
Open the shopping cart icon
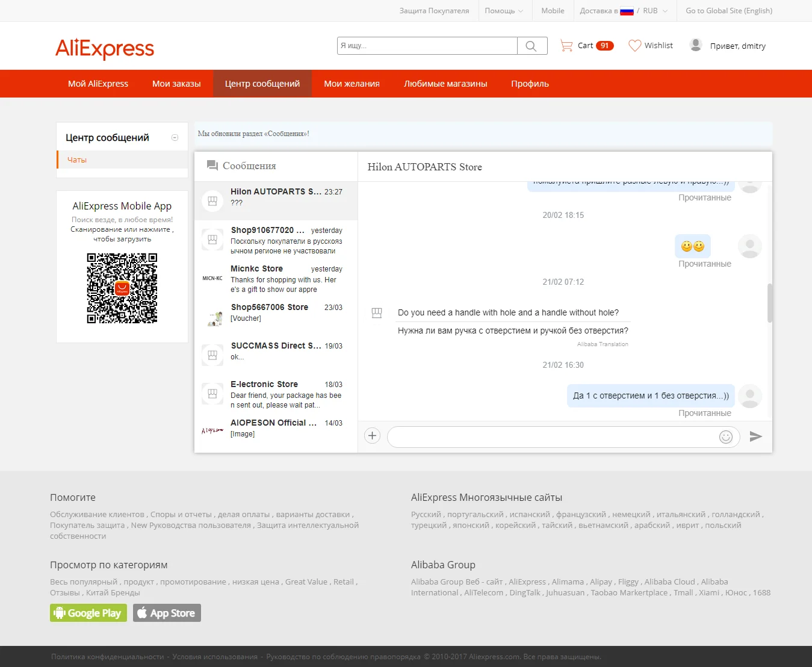coord(566,46)
